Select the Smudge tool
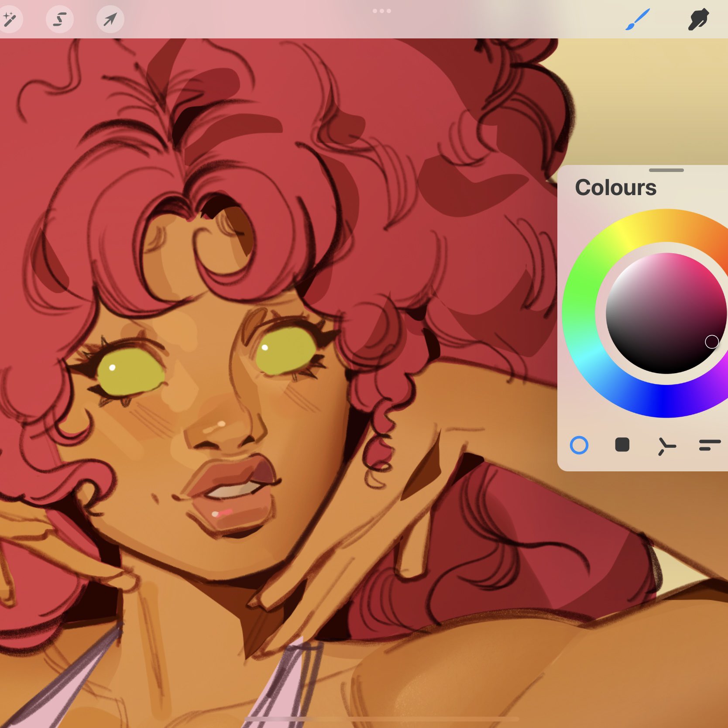 (x=698, y=20)
